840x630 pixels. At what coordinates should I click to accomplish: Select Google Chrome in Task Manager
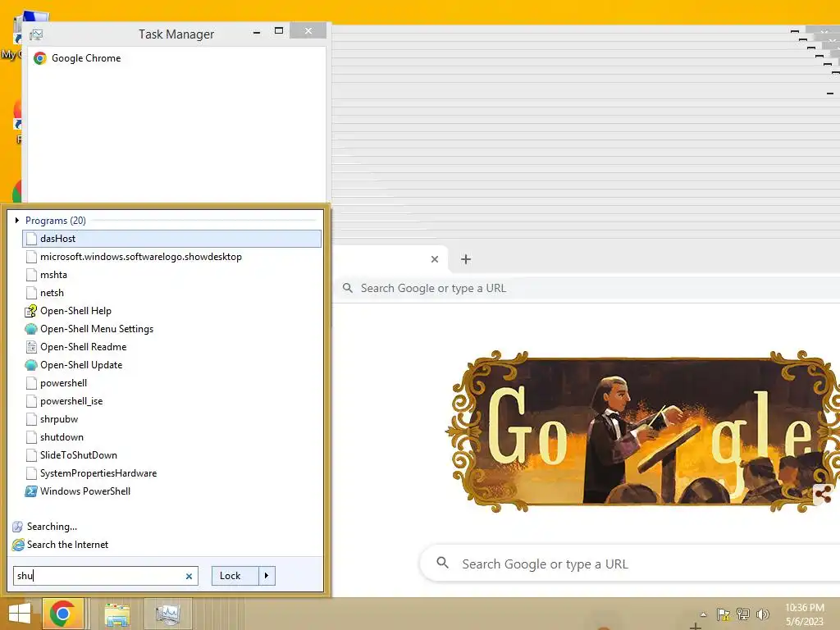click(x=177, y=58)
